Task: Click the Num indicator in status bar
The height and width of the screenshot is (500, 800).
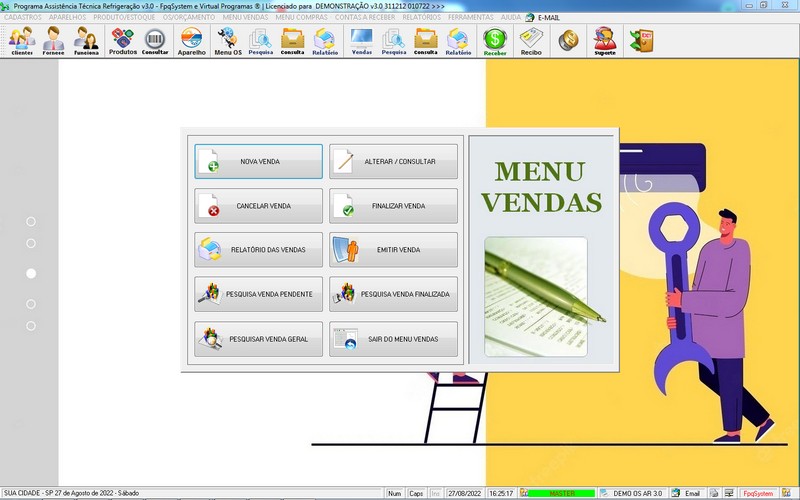Action: point(394,493)
